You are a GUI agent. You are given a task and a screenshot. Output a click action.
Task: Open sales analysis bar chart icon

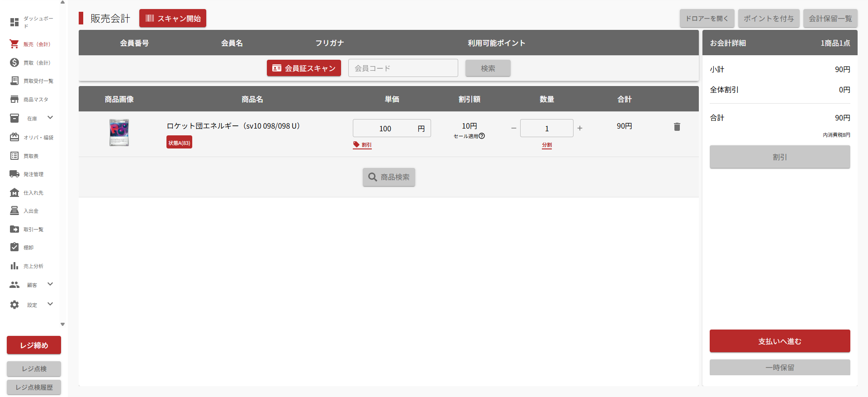pyautogui.click(x=14, y=266)
